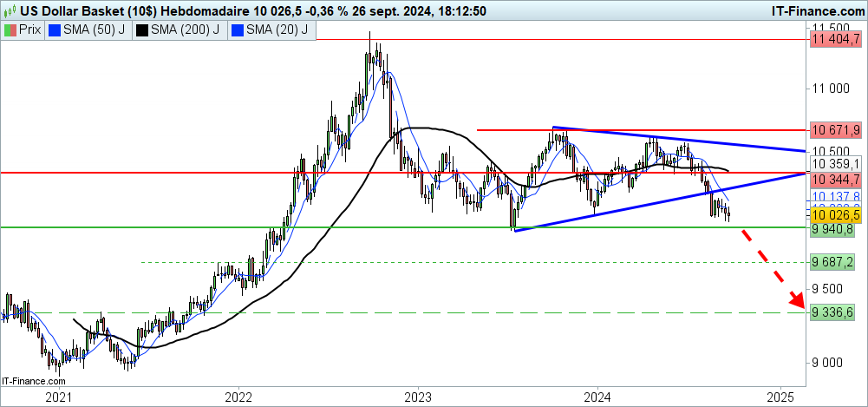Click the green-red Prix color swatch
The height and width of the screenshot is (407, 868).
(x=10, y=30)
